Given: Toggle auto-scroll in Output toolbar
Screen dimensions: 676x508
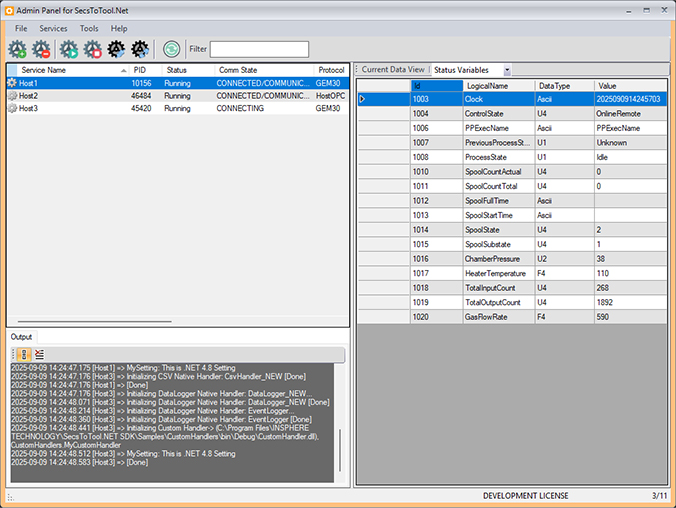Looking at the screenshot, I should (24, 354).
